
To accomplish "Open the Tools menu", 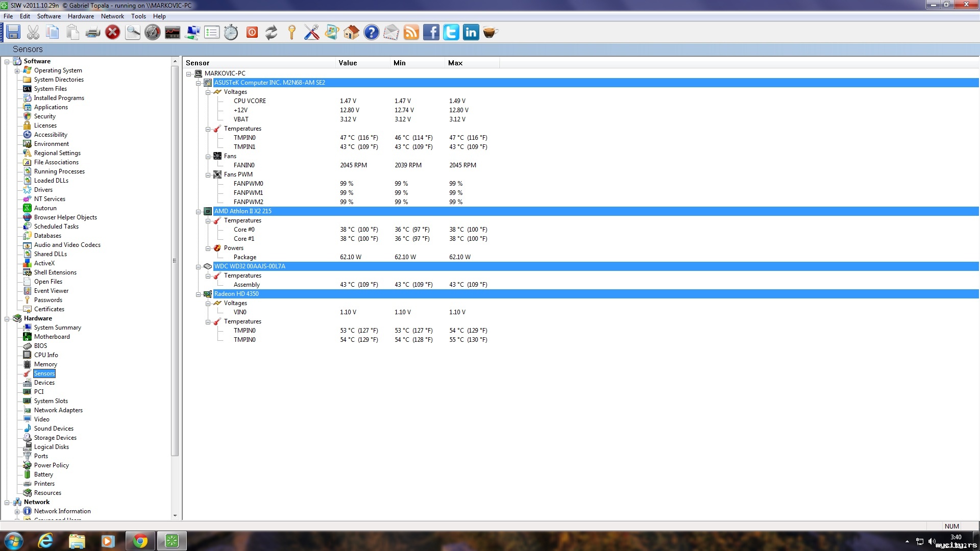I will coord(138,16).
